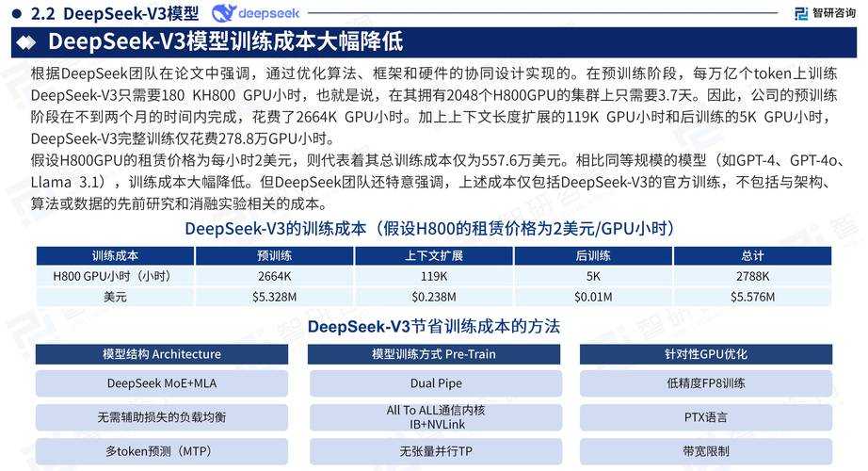868x471 pixels.
Task: Click the 'H800 GPU小时（小时）' row label
Action: [x=115, y=276]
